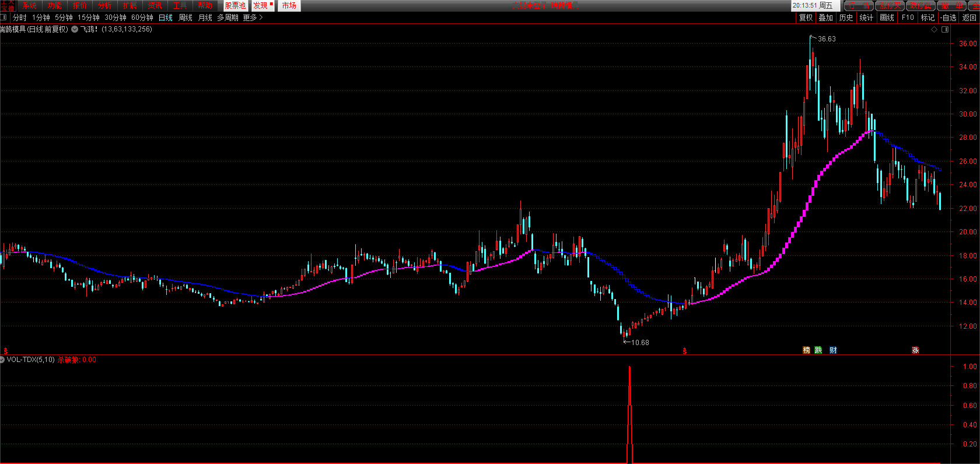Click the 涨 event marker icon
This screenshot has width=980, height=464.
pos(915,350)
